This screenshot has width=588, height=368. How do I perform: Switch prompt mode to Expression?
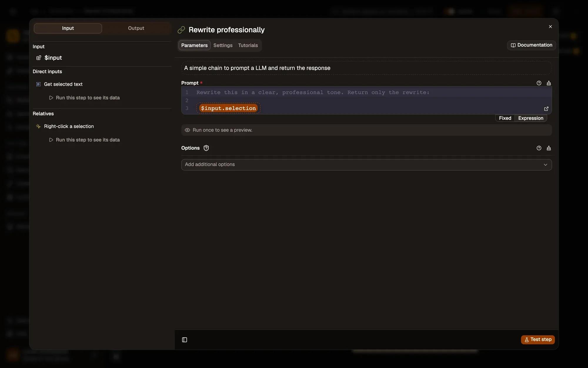point(531,118)
